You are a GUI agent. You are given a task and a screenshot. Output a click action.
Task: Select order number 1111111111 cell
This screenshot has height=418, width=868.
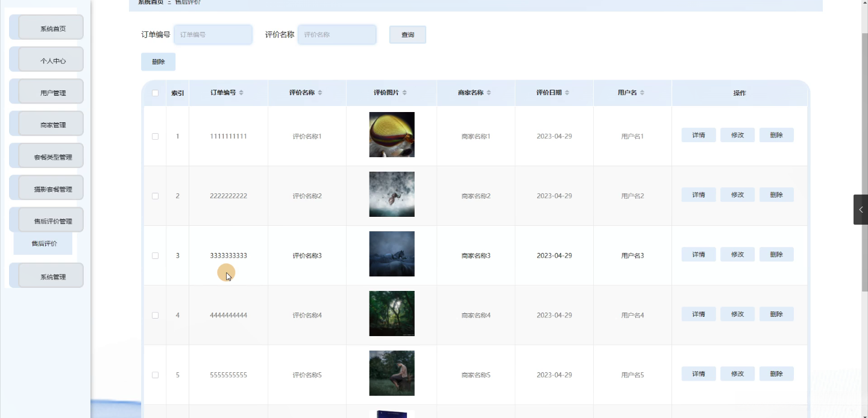[228, 136]
